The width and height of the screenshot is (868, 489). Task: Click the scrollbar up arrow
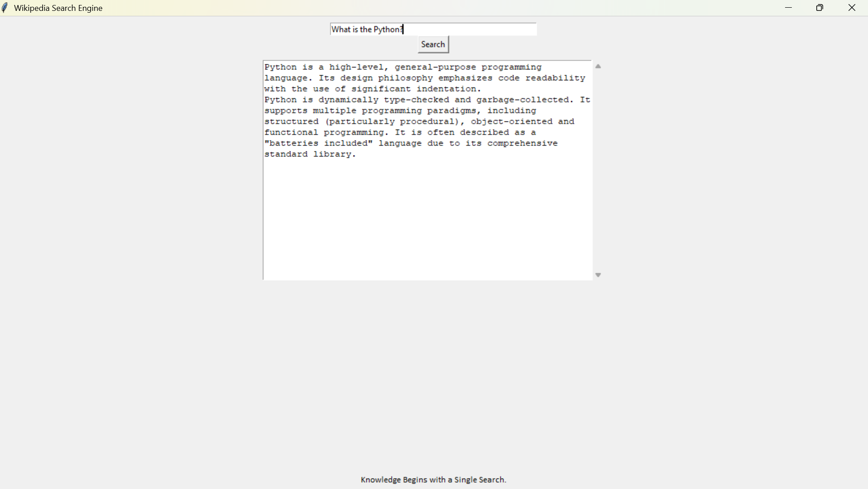pyautogui.click(x=598, y=67)
